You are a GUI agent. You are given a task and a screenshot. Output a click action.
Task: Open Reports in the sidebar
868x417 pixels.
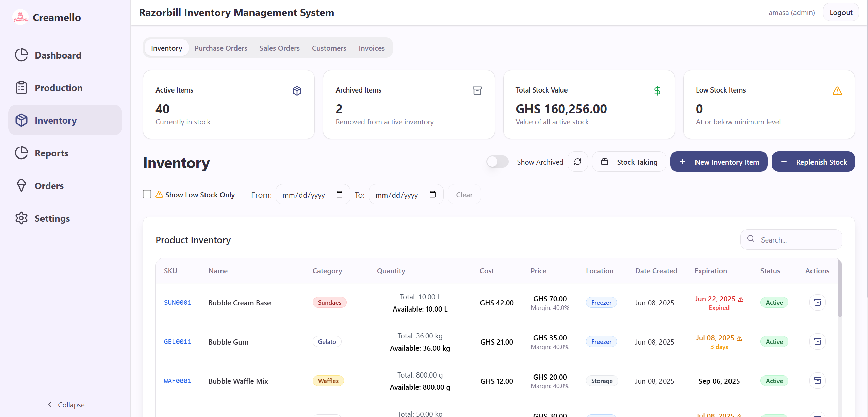[65, 153]
